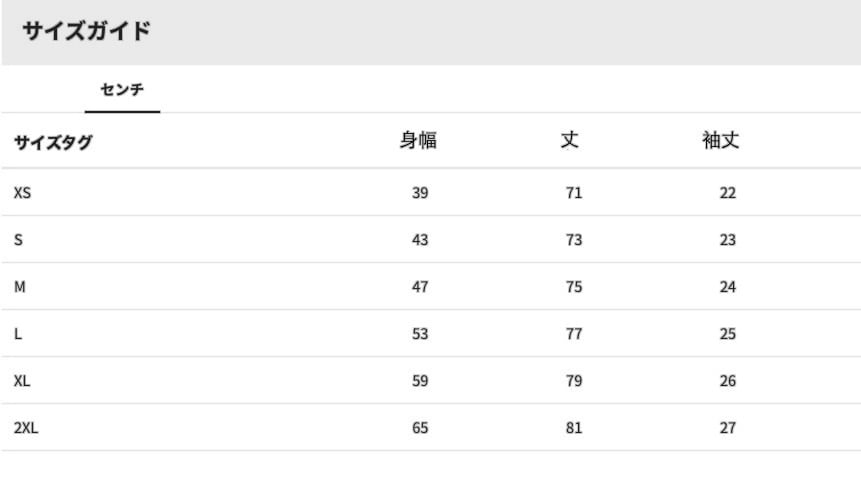Select the XL size row label
The height and width of the screenshot is (491, 861).
tap(22, 381)
